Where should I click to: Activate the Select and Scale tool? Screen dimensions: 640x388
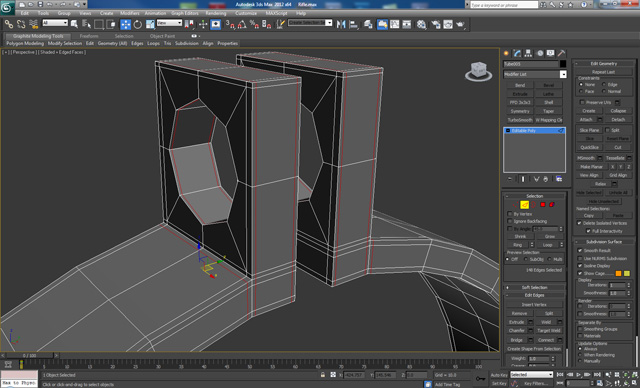[x=150, y=24]
